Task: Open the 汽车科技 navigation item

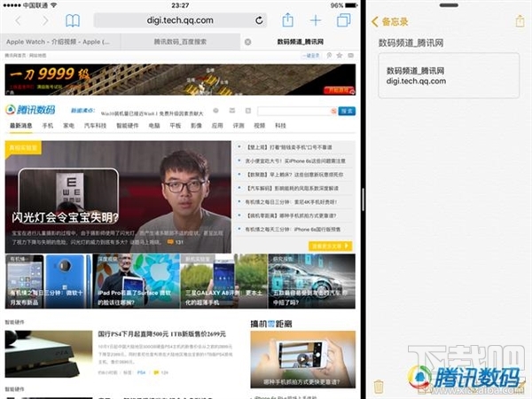Action: 96,126
